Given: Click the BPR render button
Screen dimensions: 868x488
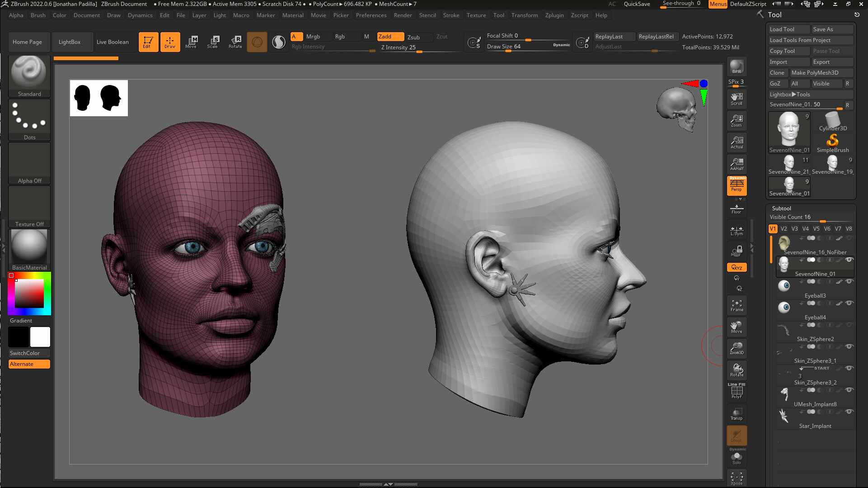Looking at the screenshot, I should [737, 66].
